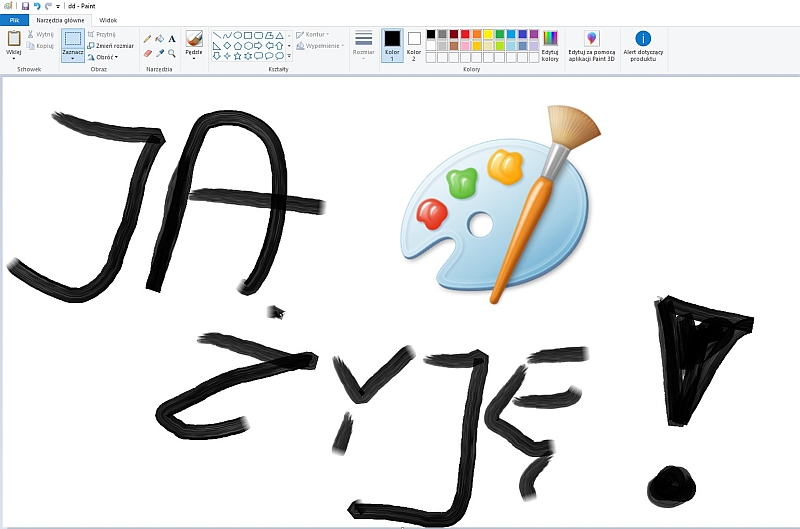The height and width of the screenshot is (529, 800).
Task: Open the Wypełnienie fill dropdown
Action: click(320, 46)
